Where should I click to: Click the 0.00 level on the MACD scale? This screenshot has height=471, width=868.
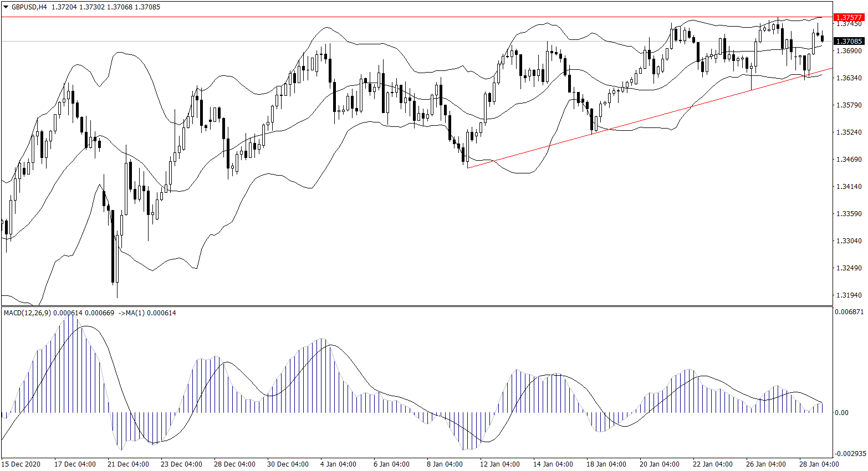[841, 413]
